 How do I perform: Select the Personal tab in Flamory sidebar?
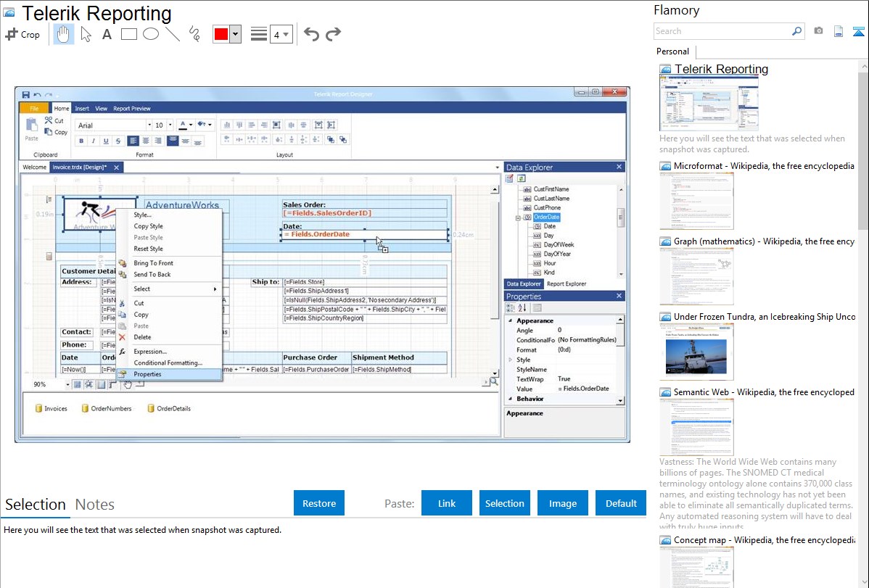click(673, 51)
